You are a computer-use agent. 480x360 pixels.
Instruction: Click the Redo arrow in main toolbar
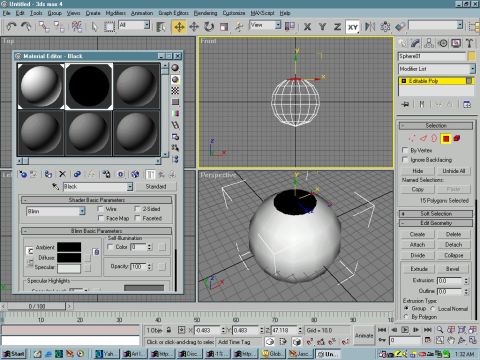point(26,27)
